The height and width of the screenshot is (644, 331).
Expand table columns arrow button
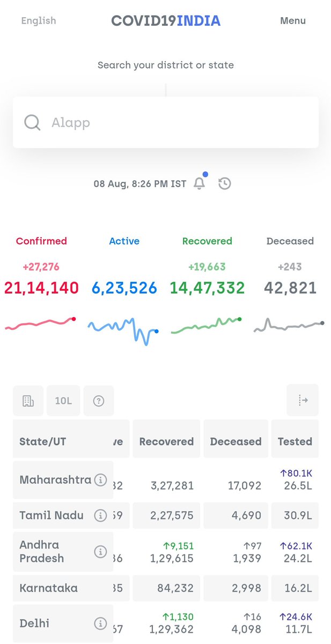click(303, 400)
